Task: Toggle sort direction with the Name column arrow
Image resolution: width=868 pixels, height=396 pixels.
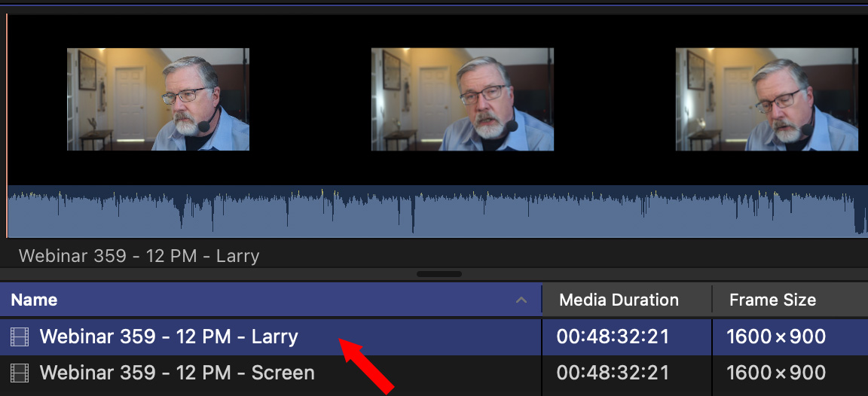Action: click(521, 300)
